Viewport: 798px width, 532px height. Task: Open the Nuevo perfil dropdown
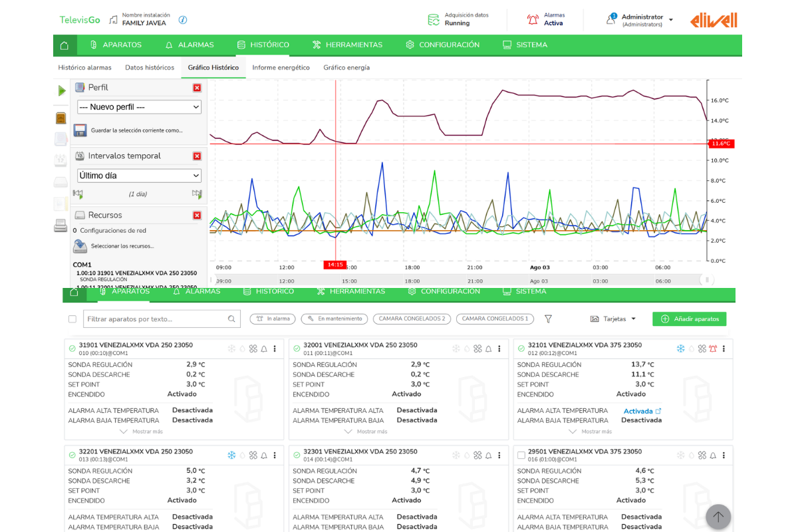point(139,107)
